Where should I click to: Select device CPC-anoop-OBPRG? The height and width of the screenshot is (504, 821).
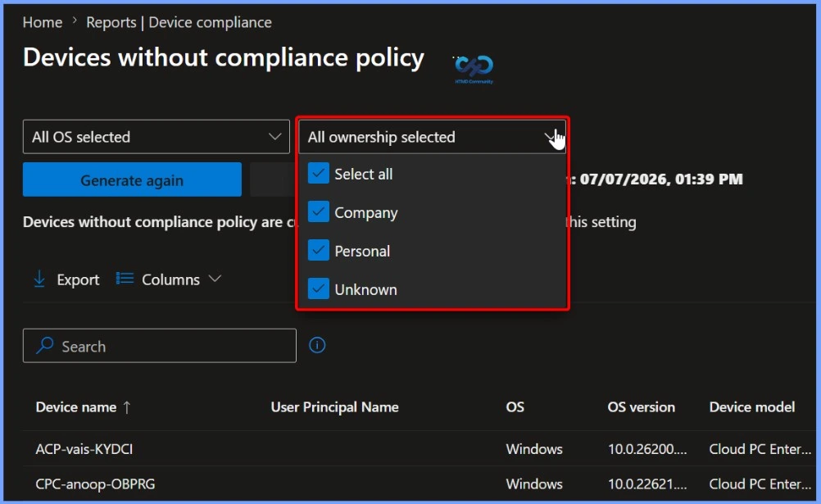tap(95, 484)
